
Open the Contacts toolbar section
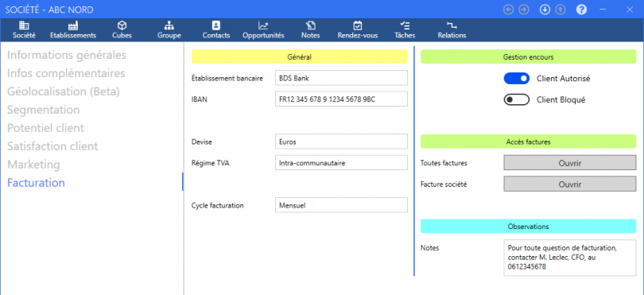click(x=216, y=30)
